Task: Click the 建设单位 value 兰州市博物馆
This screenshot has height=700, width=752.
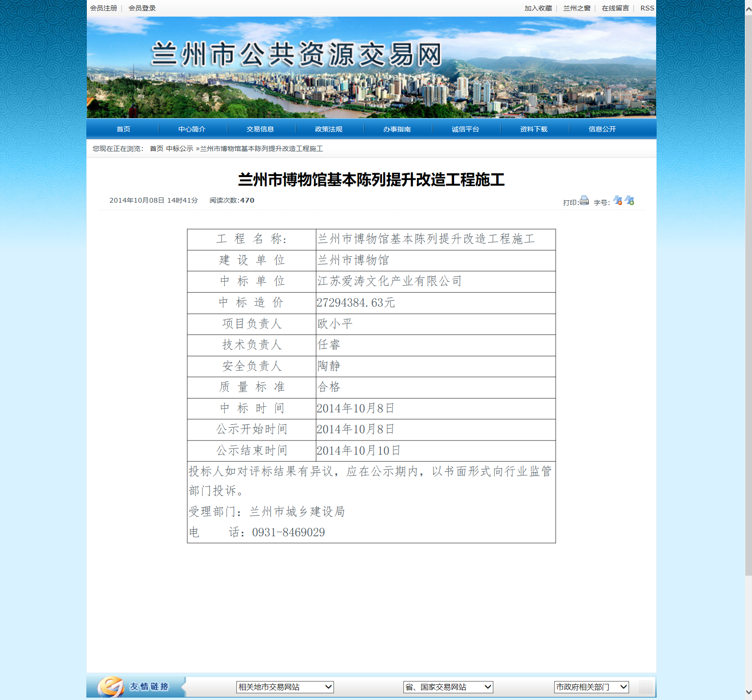Action: (x=353, y=260)
